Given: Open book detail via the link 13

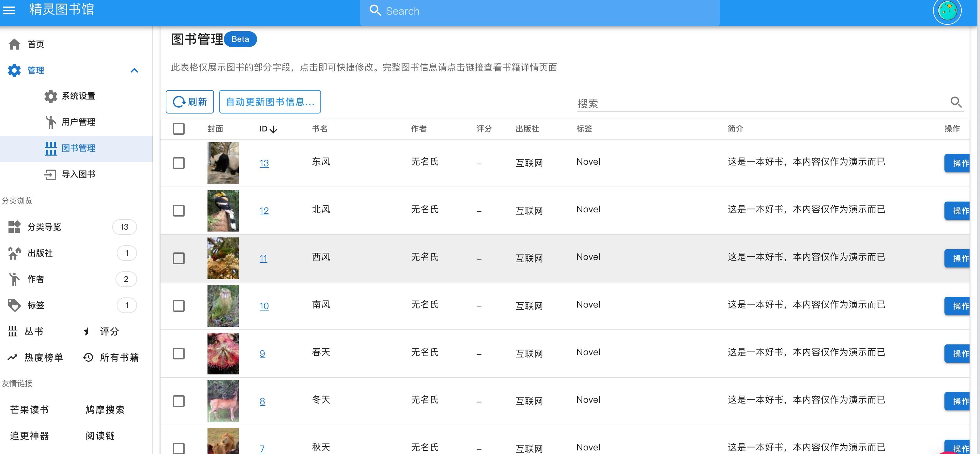Looking at the screenshot, I should [x=264, y=163].
